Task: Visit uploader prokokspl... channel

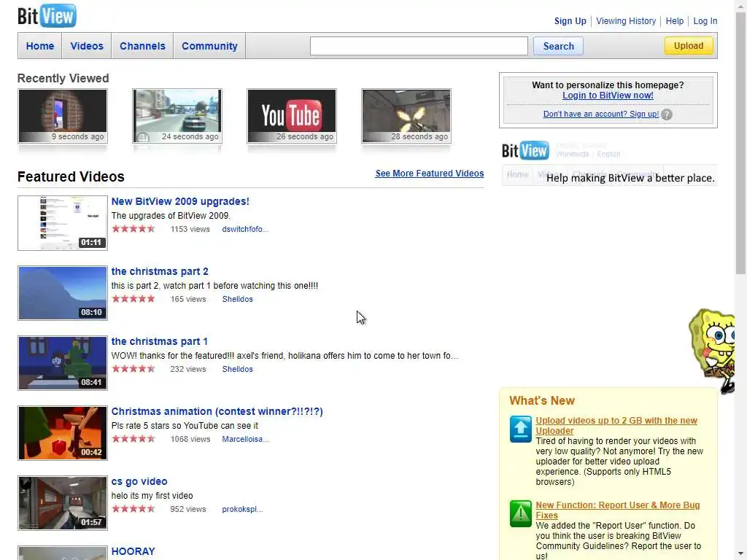Action: click(x=242, y=509)
